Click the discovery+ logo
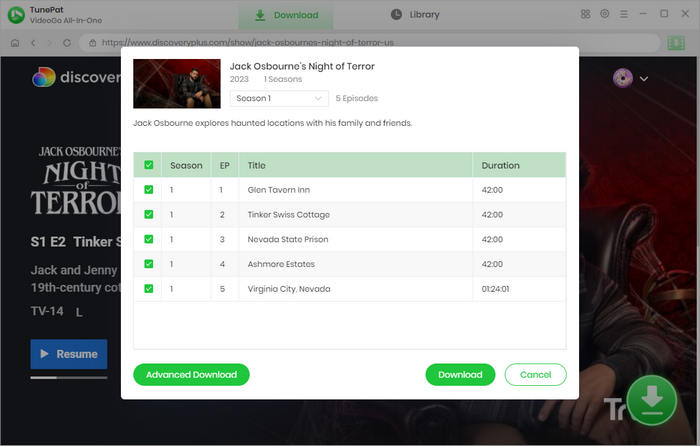The width and height of the screenshot is (700, 446). [x=76, y=77]
